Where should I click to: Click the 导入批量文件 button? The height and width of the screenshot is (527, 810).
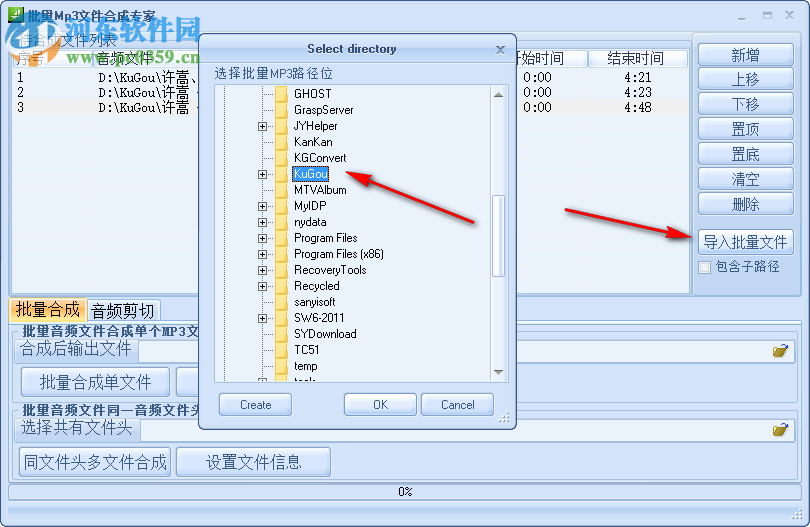coord(745,242)
